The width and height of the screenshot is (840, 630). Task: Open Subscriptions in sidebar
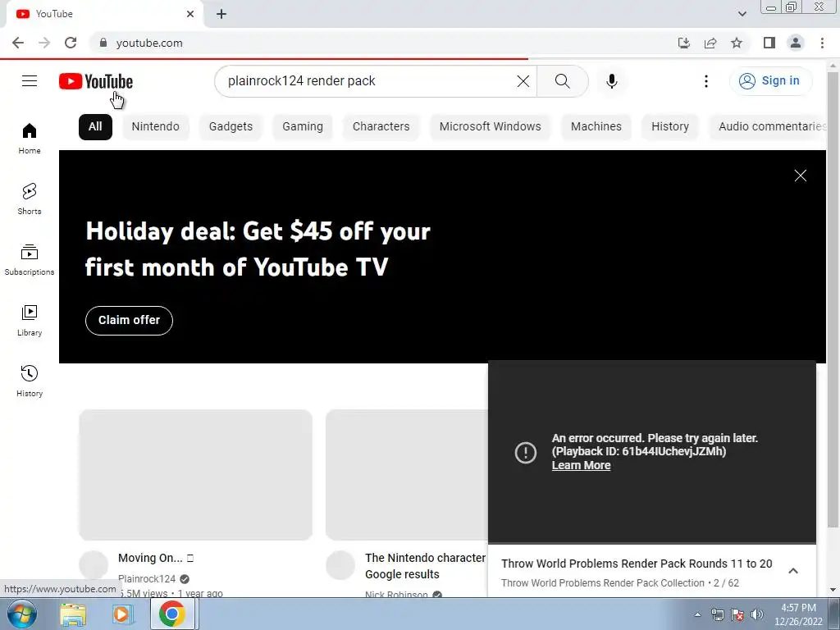(30, 260)
